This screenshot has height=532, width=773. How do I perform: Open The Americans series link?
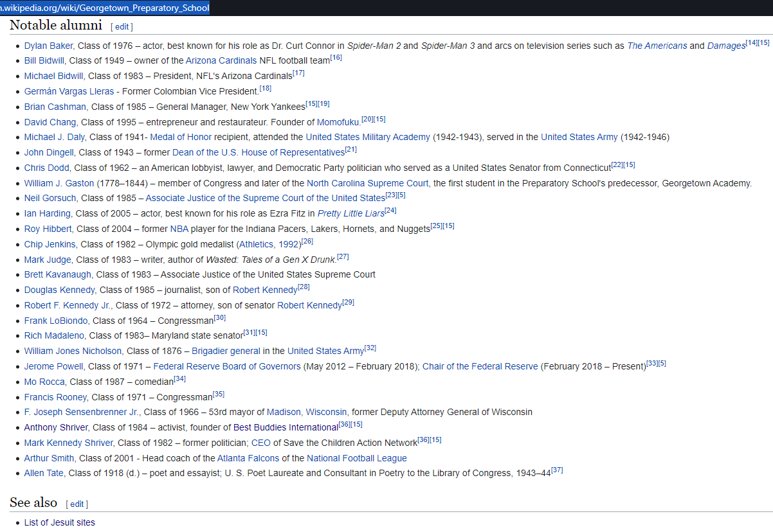coord(657,46)
